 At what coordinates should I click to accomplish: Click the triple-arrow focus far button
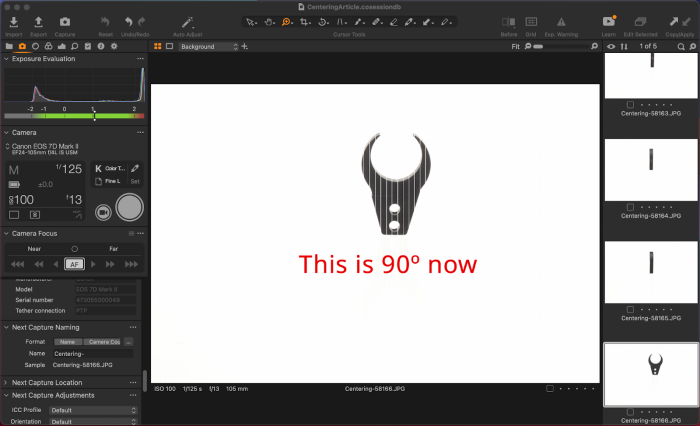(131, 264)
